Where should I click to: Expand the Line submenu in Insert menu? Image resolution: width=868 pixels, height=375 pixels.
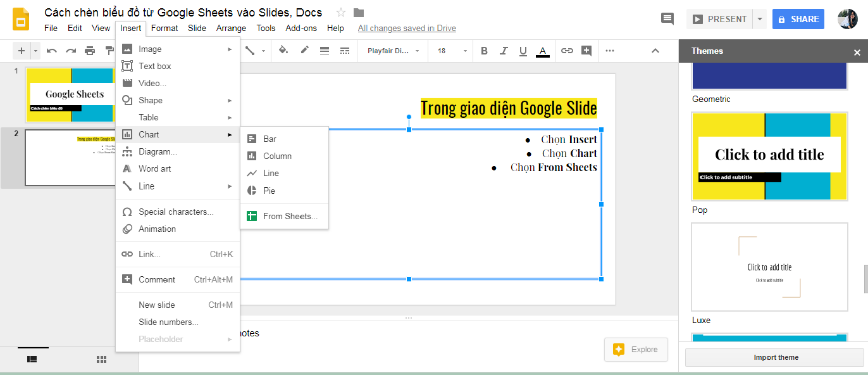point(178,186)
